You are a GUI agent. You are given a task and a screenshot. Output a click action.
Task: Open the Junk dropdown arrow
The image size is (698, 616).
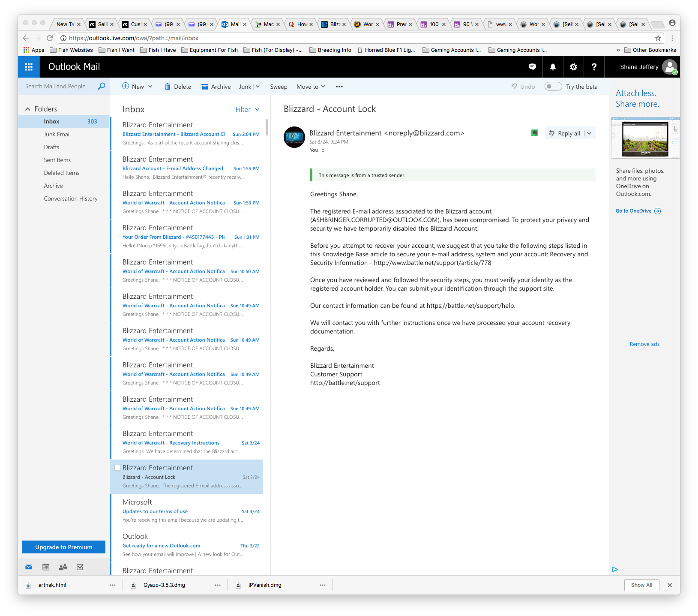pos(258,86)
